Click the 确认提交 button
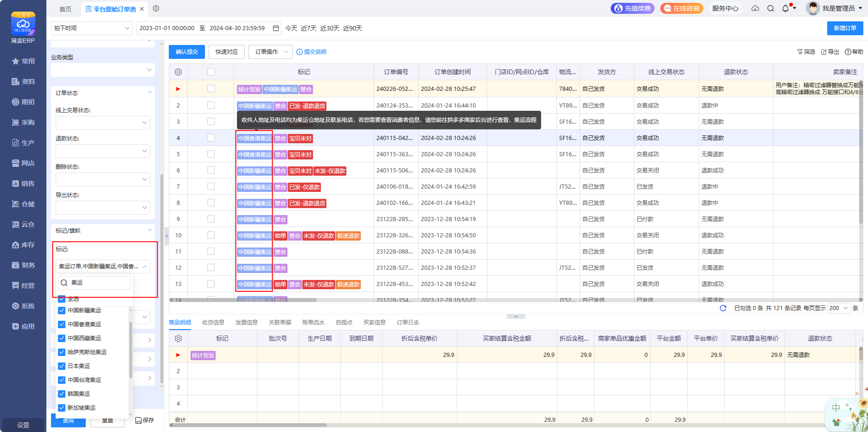Viewport: 868px width, 432px height. pos(187,52)
